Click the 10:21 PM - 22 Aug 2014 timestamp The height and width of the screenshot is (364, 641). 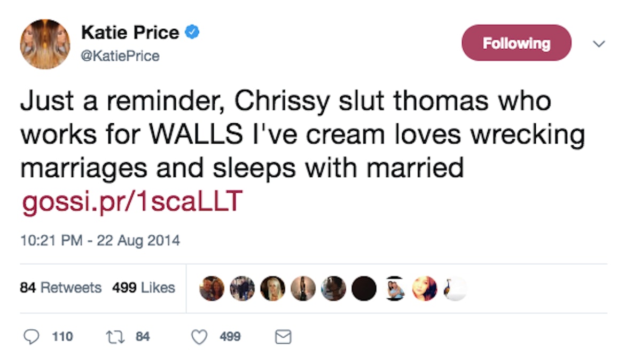point(100,240)
